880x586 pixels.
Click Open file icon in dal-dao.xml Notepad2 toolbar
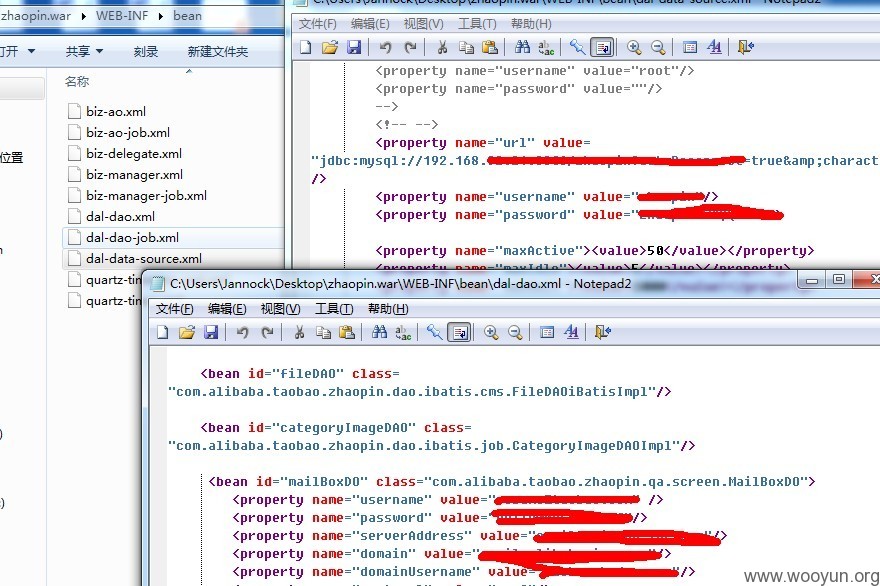click(x=187, y=332)
